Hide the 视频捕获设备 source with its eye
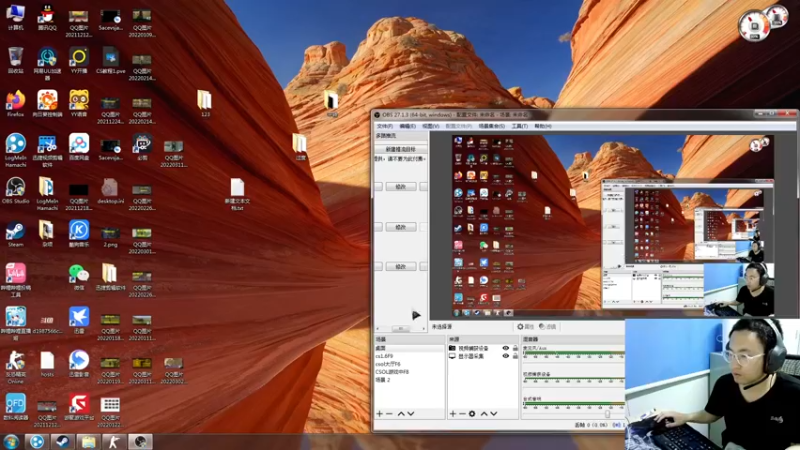 tap(505, 348)
